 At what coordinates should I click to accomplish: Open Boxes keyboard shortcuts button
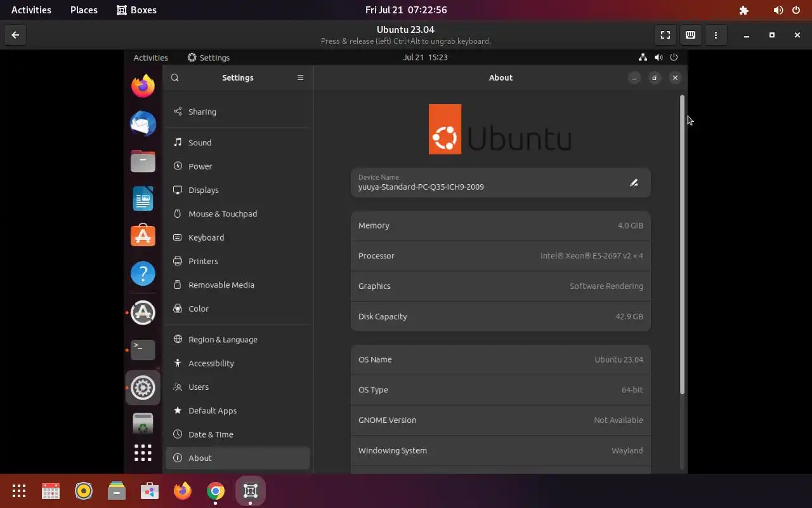click(x=690, y=35)
